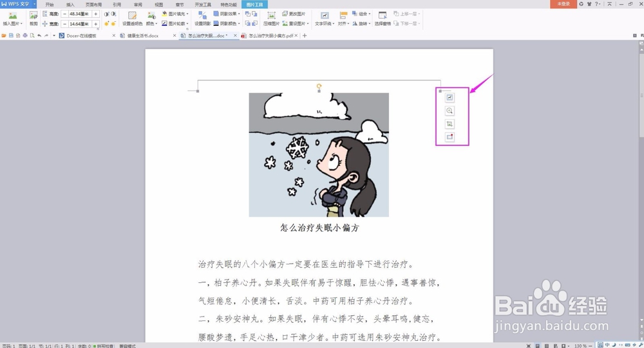This screenshot has width=644, height=348.
Task: Click the heading 怎么治疗失眠小偏方
Action: (x=319, y=228)
